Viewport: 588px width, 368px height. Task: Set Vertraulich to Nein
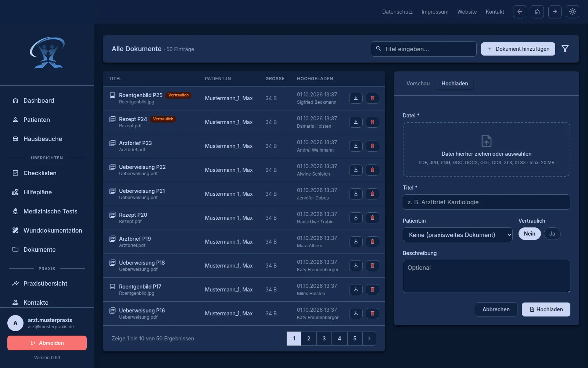point(530,234)
